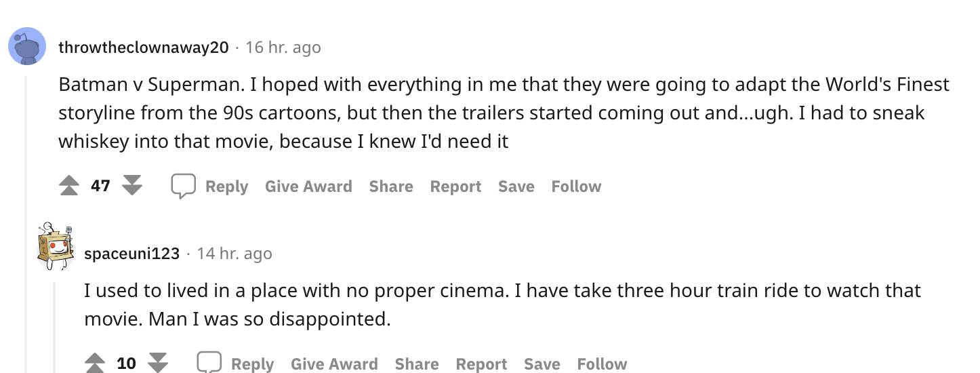Image resolution: width=980 pixels, height=373 pixels.
Task: Collapse thread via the line beside spaceuni123's reply
Action: 56,326
